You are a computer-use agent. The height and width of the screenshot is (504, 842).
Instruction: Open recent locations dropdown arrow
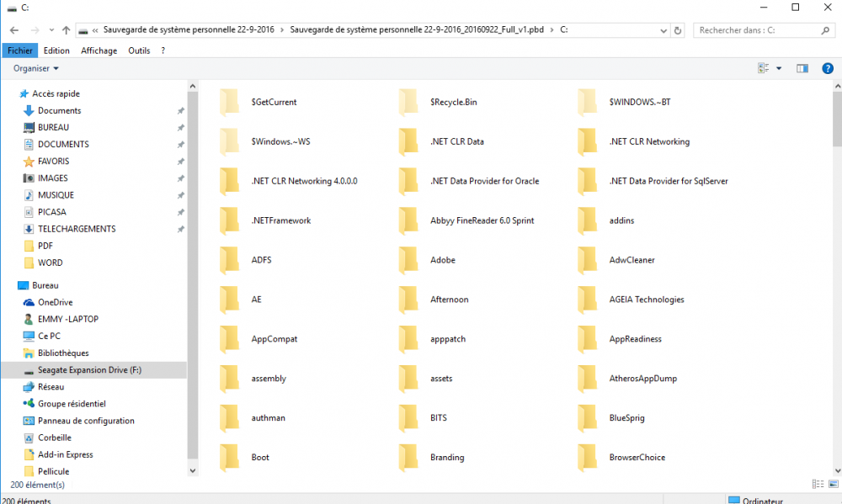click(51, 30)
